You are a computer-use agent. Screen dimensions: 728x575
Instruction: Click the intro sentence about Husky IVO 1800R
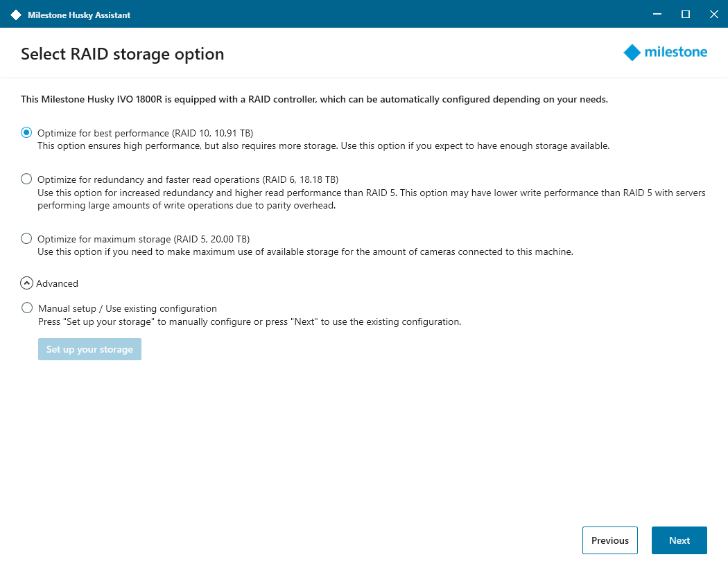314,99
